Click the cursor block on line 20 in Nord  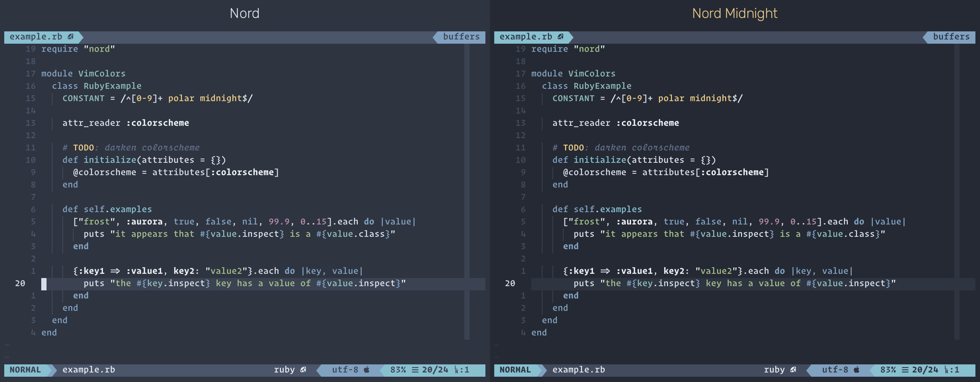click(x=44, y=284)
